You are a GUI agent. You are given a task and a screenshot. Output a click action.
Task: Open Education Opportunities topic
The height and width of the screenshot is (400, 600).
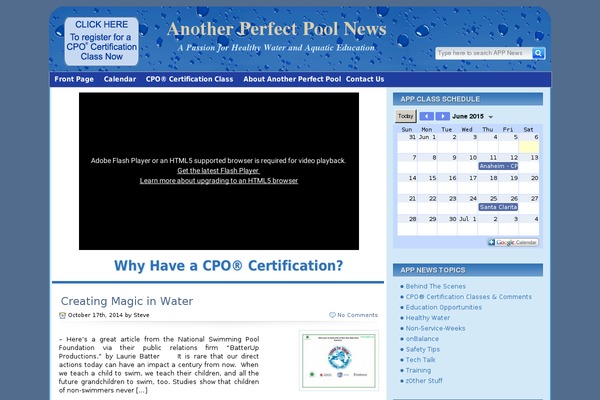pos(443,307)
